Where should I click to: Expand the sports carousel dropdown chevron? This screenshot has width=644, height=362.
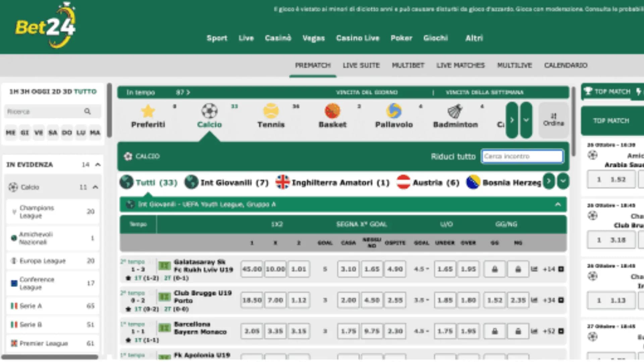pyautogui.click(x=526, y=120)
